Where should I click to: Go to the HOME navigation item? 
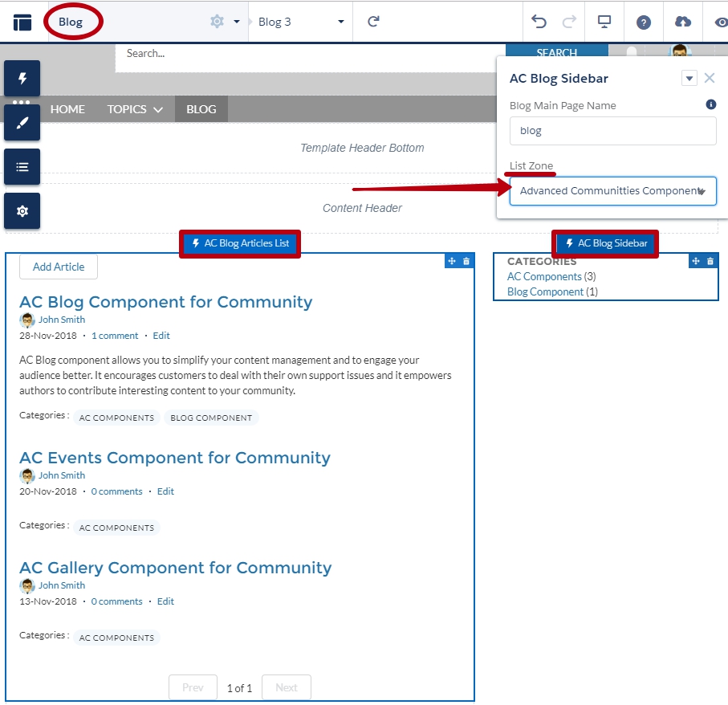pyautogui.click(x=67, y=109)
